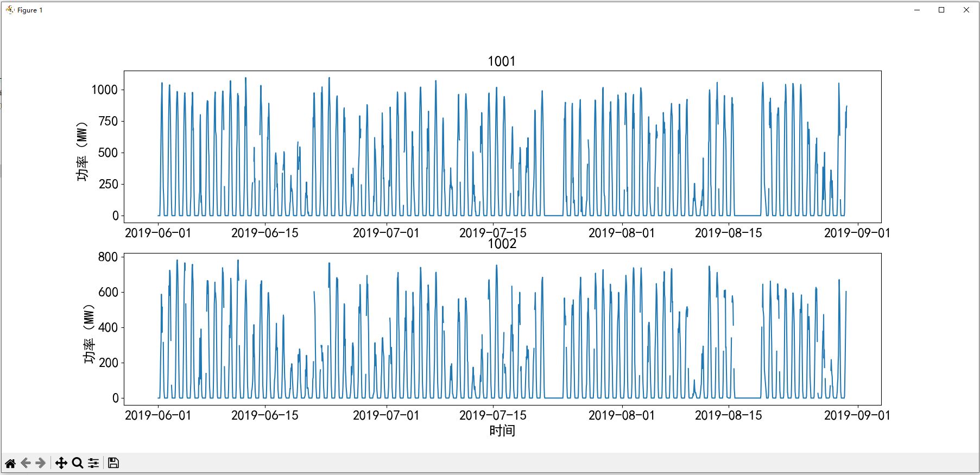Click the matplotlib Figure 1 window icon
The height and width of the screenshot is (475, 980).
click(10, 10)
